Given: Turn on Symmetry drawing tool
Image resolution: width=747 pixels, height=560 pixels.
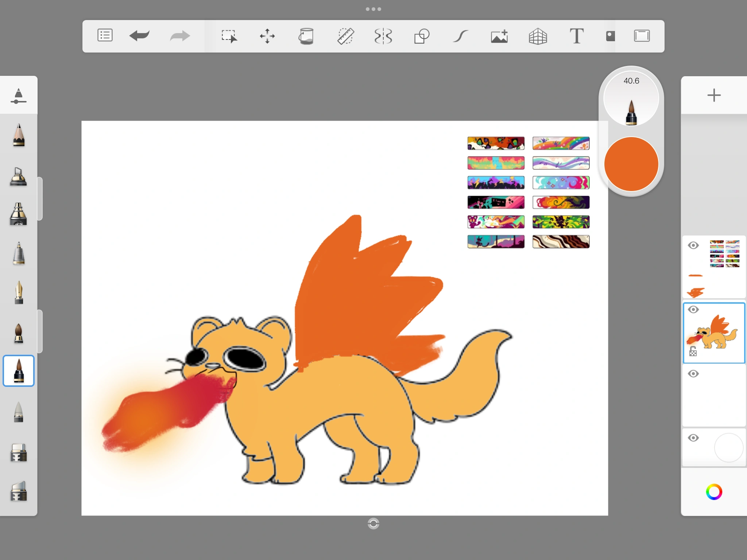Looking at the screenshot, I should [383, 36].
